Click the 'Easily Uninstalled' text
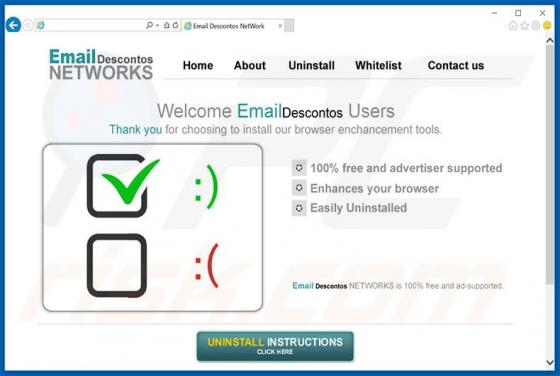Viewport: 560px width, 376px height. point(358,208)
